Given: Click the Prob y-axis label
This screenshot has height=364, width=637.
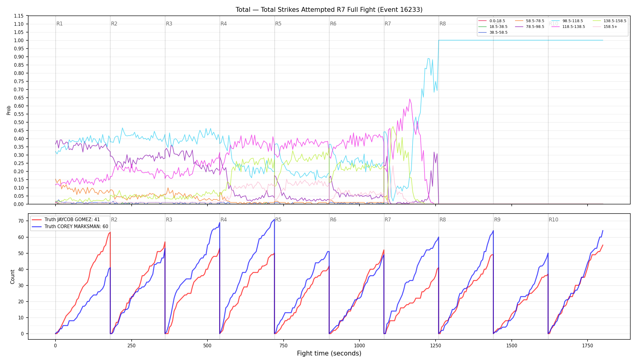Looking at the screenshot, I should pyautogui.click(x=8, y=110).
